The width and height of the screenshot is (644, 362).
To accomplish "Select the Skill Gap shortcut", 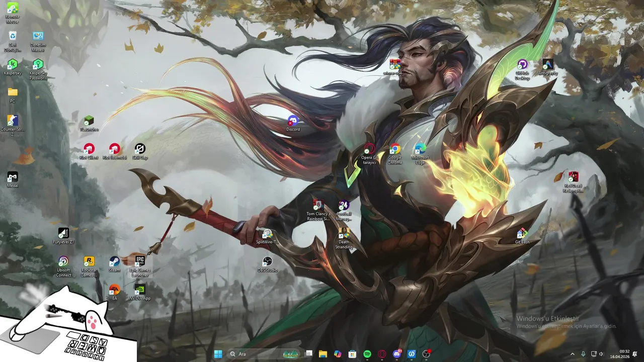I will pyautogui.click(x=140, y=151).
